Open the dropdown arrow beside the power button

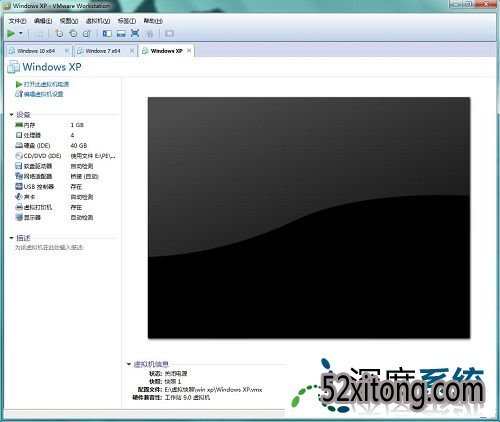point(21,33)
